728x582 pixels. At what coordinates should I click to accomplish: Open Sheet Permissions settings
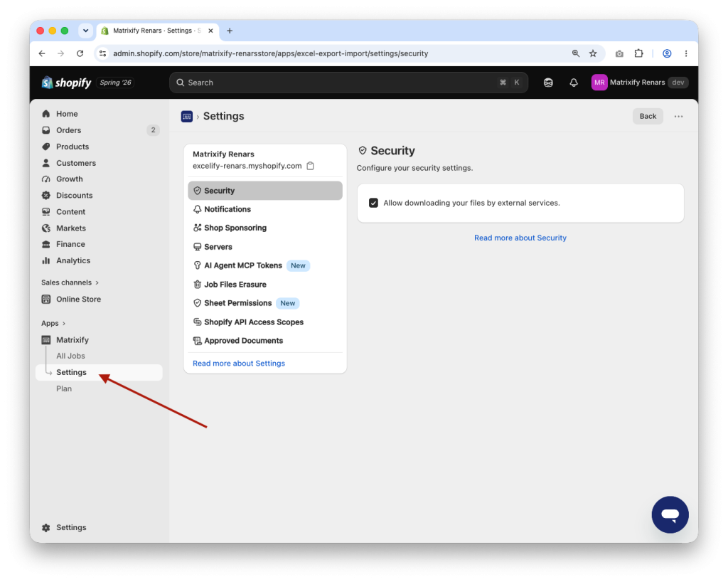click(x=265, y=303)
